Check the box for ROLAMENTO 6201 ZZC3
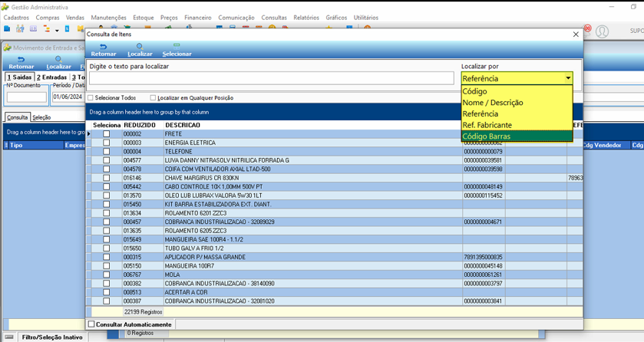The height and width of the screenshot is (342, 644). [x=107, y=213]
